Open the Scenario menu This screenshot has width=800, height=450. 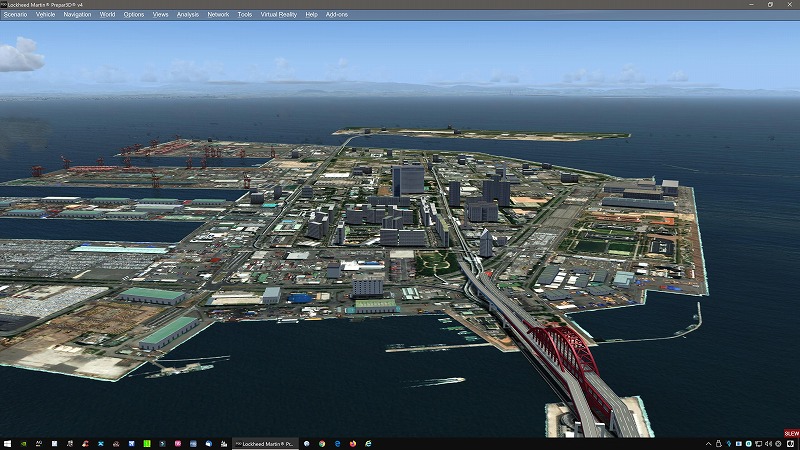click(x=15, y=15)
